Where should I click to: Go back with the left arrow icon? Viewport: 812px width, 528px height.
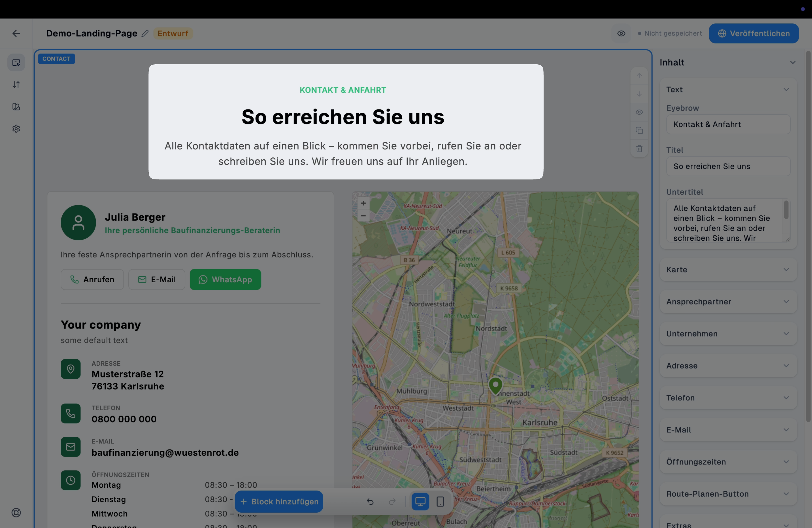tap(16, 33)
